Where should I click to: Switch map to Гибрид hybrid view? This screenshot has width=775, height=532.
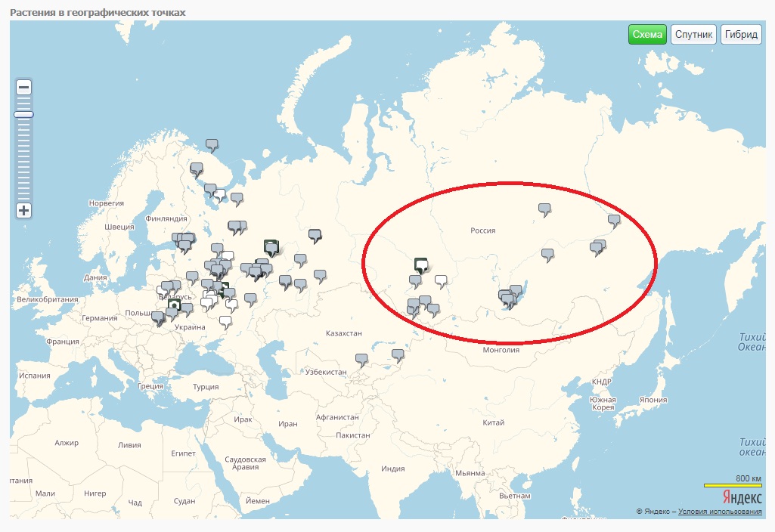pos(741,35)
